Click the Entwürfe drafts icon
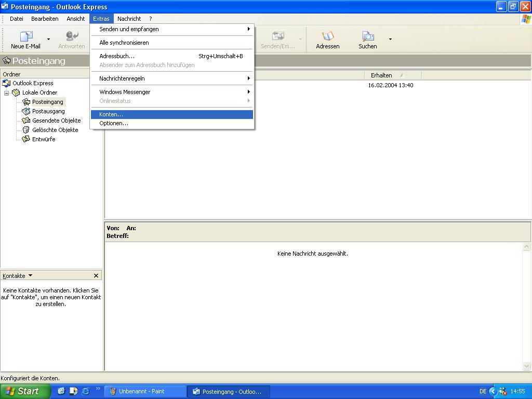The image size is (532, 399). coord(26,139)
